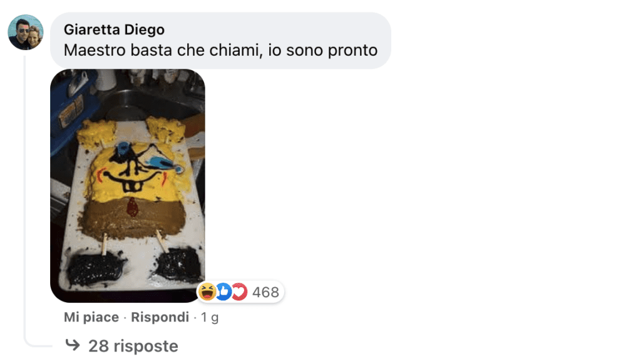641x364 pixels.
Task: Click the blue thumbs-up Like reaction icon
Action: [x=223, y=291]
